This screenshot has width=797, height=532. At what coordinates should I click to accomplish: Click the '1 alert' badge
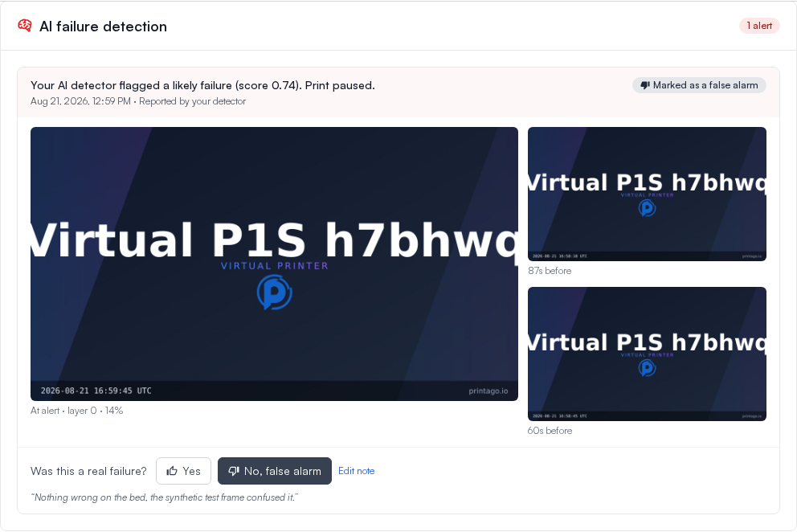759,26
